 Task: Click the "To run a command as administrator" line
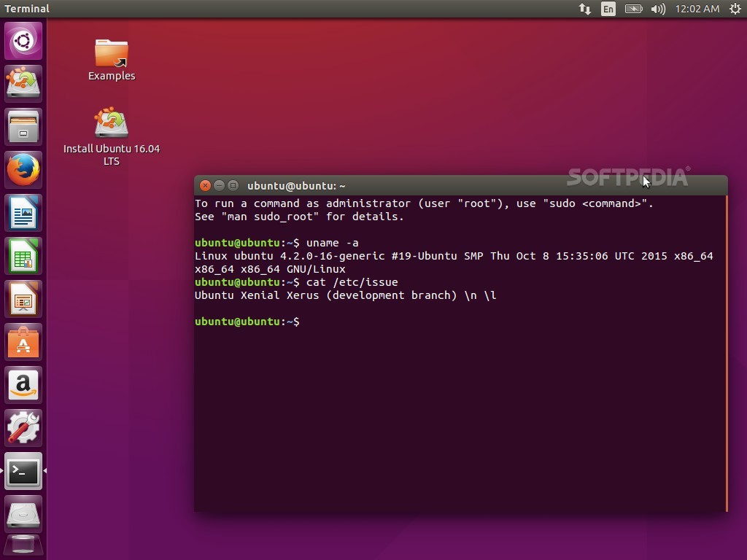[x=424, y=204]
